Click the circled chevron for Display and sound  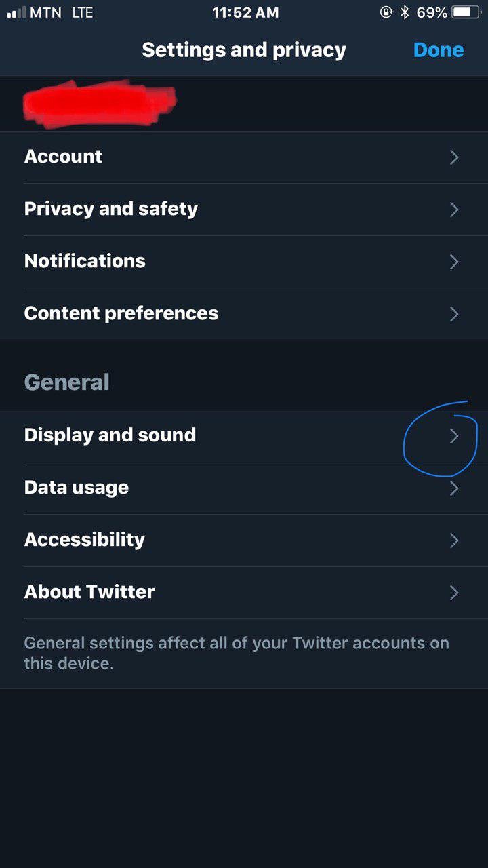click(454, 436)
